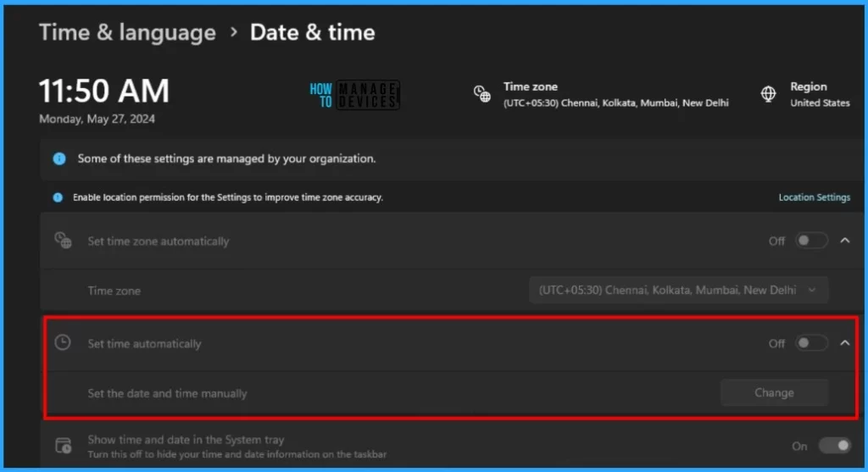The width and height of the screenshot is (868, 472).
Task: Click the Region globe icon
Action: [770, 94]
